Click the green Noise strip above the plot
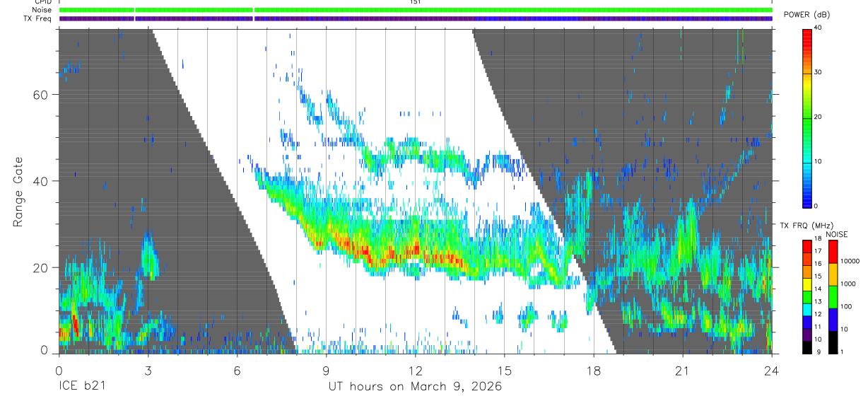The height and width of the screenshot is (401, 868). (x=416, y=10)
